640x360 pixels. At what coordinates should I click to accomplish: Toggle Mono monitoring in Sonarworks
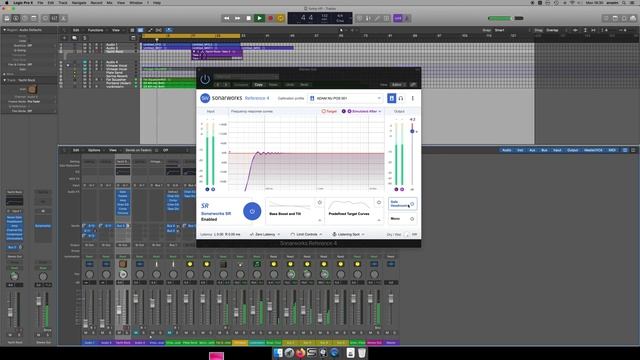(402, 219)
